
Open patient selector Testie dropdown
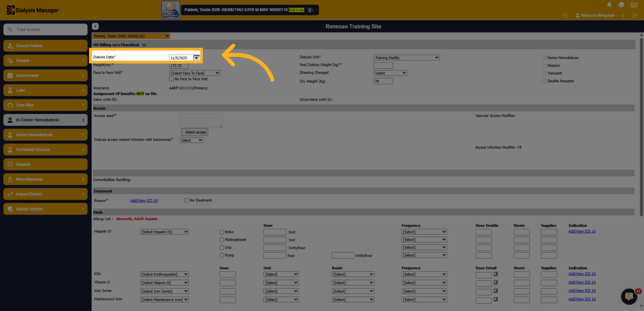[x=131, y=36]
